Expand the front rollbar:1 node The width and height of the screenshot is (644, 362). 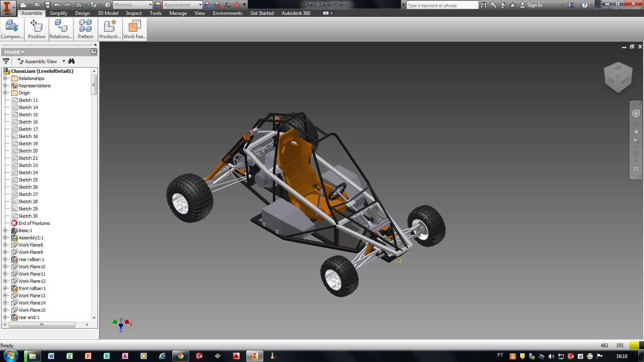5,288
